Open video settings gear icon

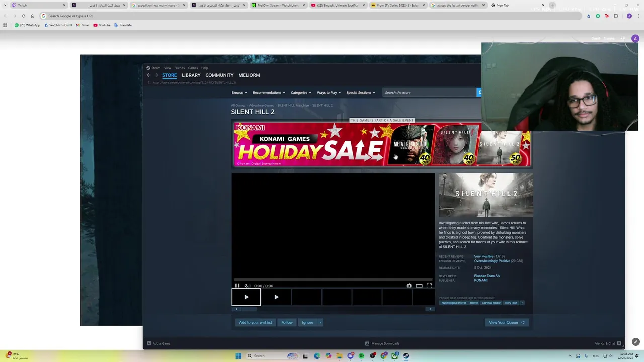409,286
